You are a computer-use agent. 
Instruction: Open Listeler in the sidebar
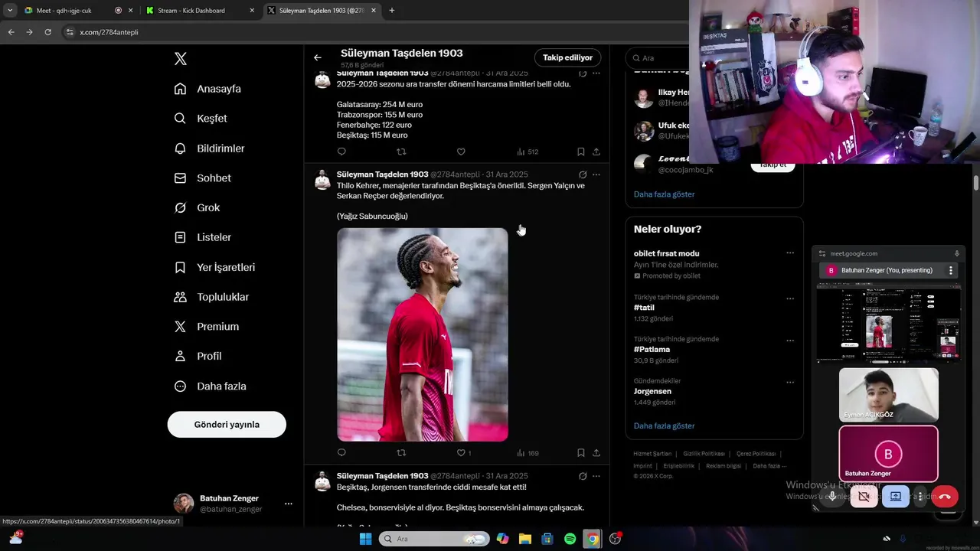pyautogui.click(x=202, y=237)
